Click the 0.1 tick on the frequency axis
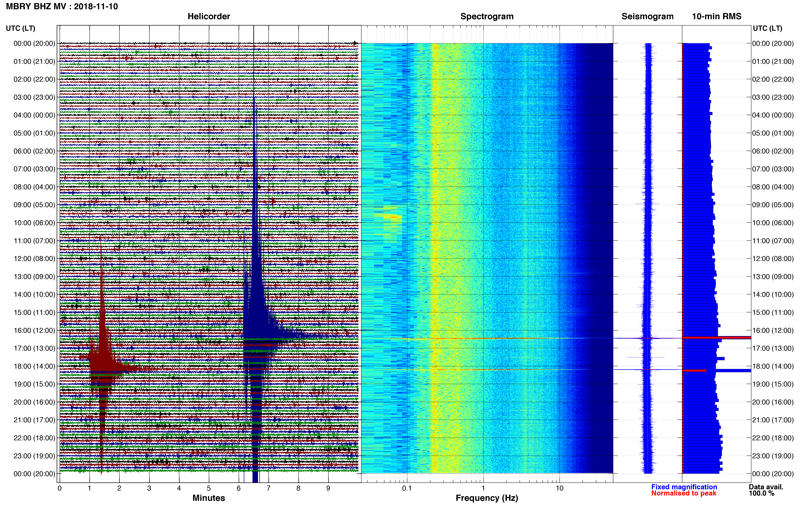This screenshot has width=812, height=508. pyautogui.click(x=407, y=488)
